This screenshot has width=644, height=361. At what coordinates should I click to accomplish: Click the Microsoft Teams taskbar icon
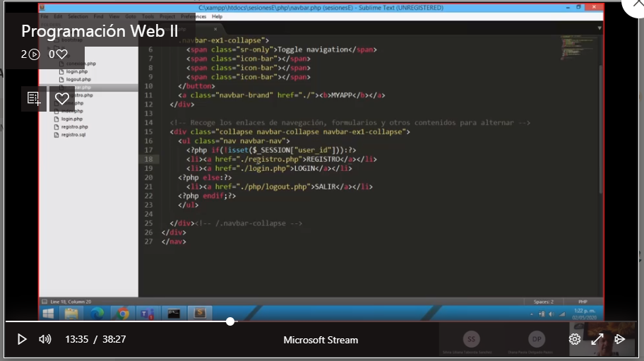pos(148,312)
